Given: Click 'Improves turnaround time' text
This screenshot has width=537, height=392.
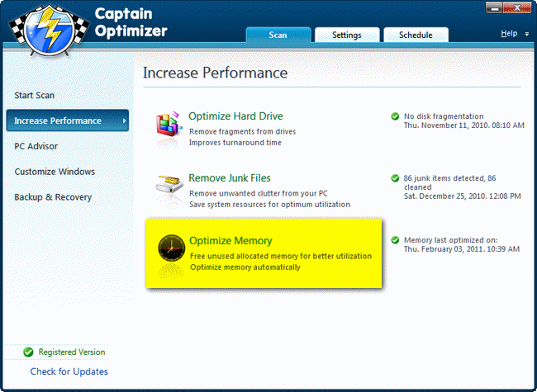Looking at the screenshot, I should (x=235, y=143).
